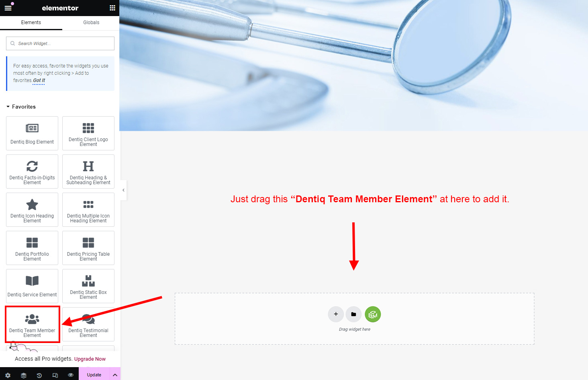Collapse the Favorites widget category
This screenshot has width=588, height=380.
point(21,107)
